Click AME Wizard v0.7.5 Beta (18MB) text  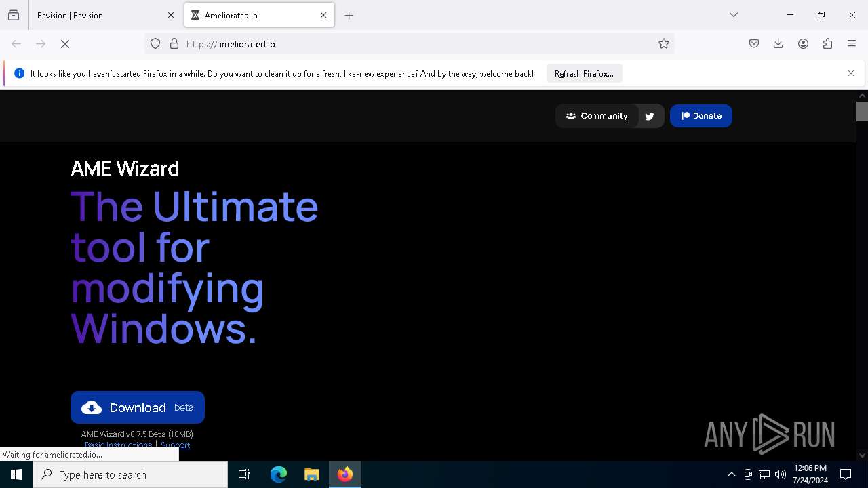(x=137, y=434)
